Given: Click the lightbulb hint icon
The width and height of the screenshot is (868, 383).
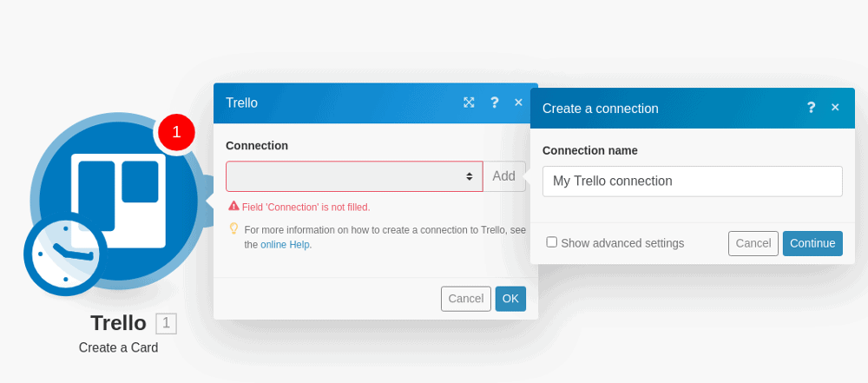Looking at the screenshot, I should coord(233,228).
